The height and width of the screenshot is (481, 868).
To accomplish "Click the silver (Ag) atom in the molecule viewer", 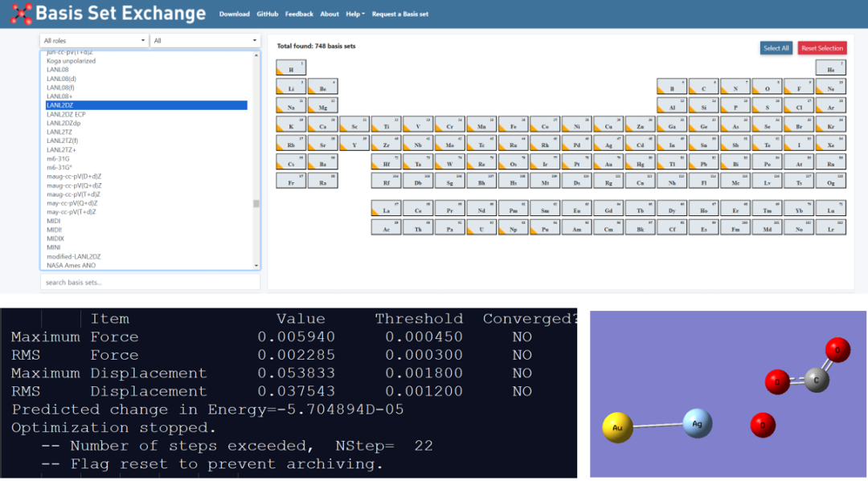I will click(x=698, y=423).
